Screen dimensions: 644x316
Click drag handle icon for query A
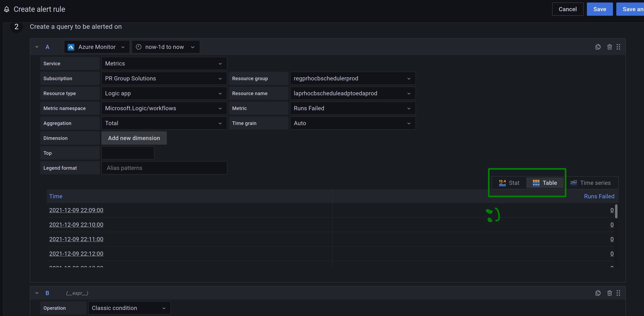point(618,47)
